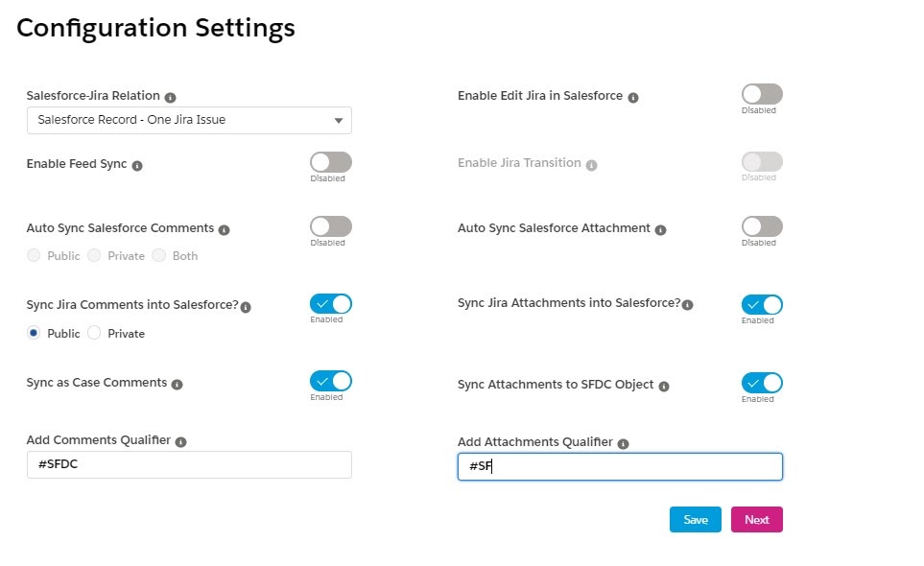The width and height of the screenshot is (924, 566).
Task: Toggle the Enable Edit Jira in Salesforce switch
Action: pos(761,93)
